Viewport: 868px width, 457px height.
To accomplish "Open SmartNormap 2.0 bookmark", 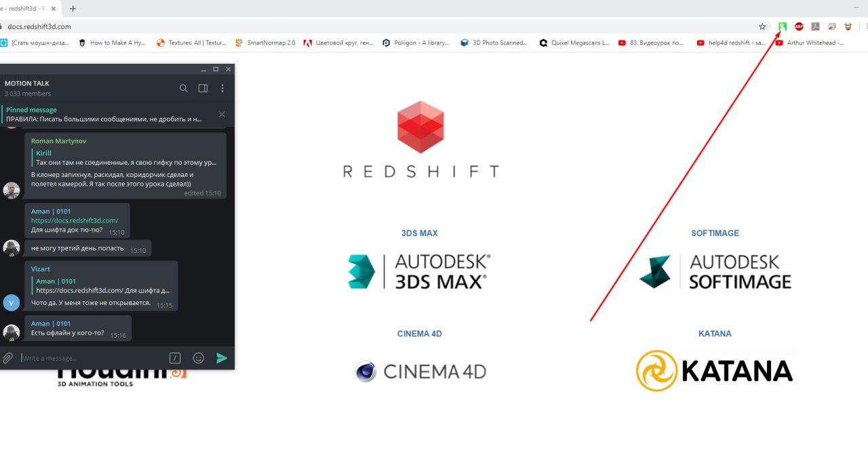I will coord(265,43).
